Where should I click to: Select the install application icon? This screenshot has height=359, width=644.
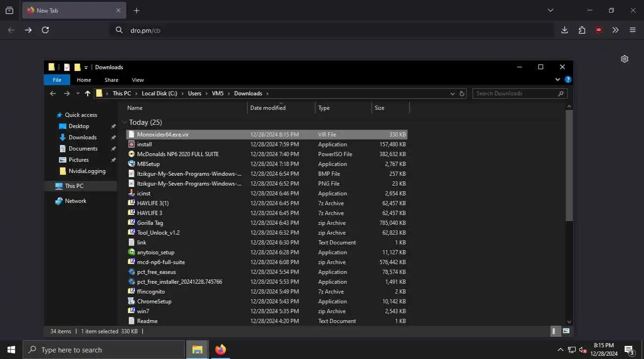tap(132, 144)
